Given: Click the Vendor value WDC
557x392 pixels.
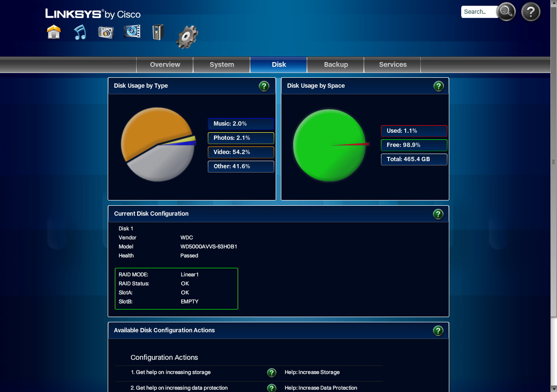Looking at the screenshot, I should point(186,237).
